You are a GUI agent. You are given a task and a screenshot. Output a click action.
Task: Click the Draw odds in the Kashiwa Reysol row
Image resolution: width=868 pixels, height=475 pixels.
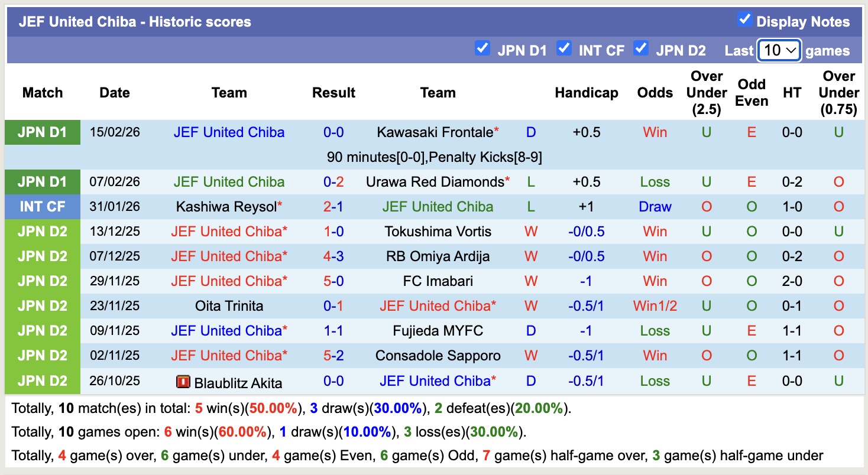[655, 206]
